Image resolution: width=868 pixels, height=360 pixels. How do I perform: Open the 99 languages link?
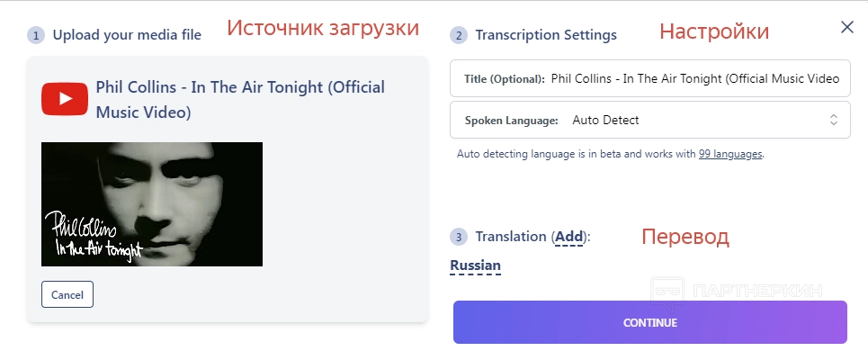click(x=730, y=154)
